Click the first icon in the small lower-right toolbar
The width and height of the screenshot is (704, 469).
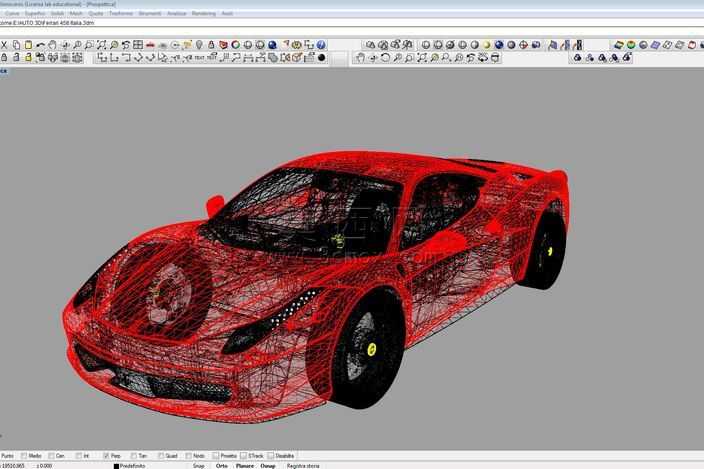pos(577,57)
